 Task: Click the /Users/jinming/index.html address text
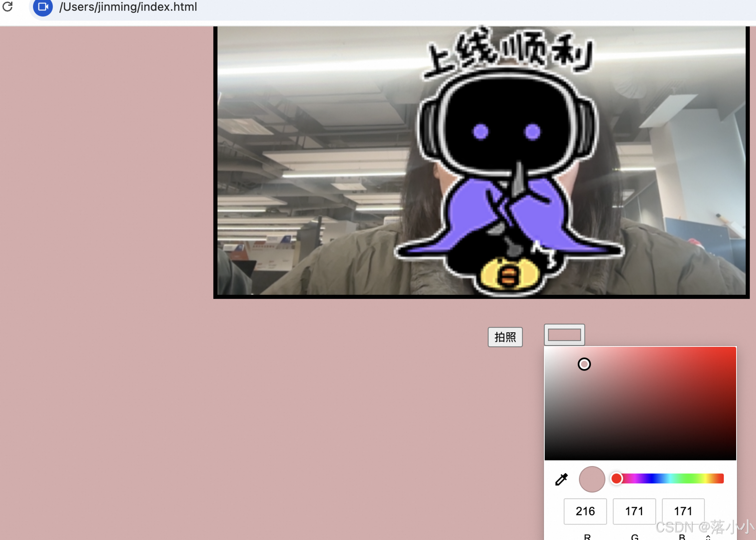pos(128,7)
